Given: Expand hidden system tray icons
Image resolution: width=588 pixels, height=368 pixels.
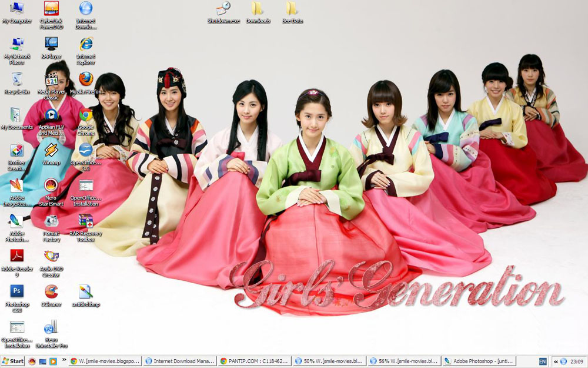Looking at the screenshot, I should point(556,362).
